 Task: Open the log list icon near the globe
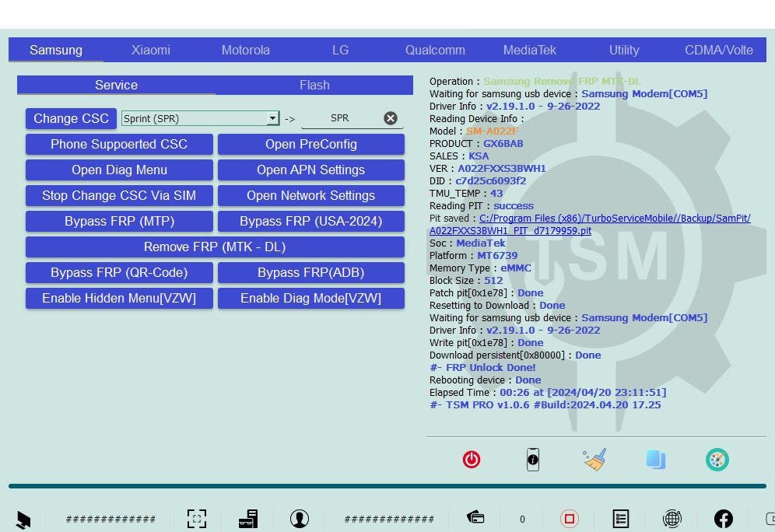point(620,518)
